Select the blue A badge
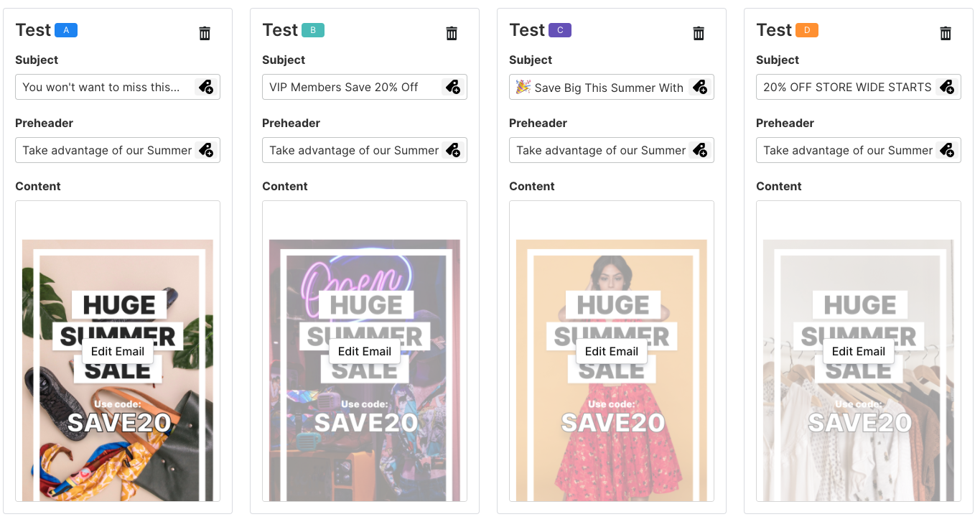Screen dimensions: 980x527 66,30
